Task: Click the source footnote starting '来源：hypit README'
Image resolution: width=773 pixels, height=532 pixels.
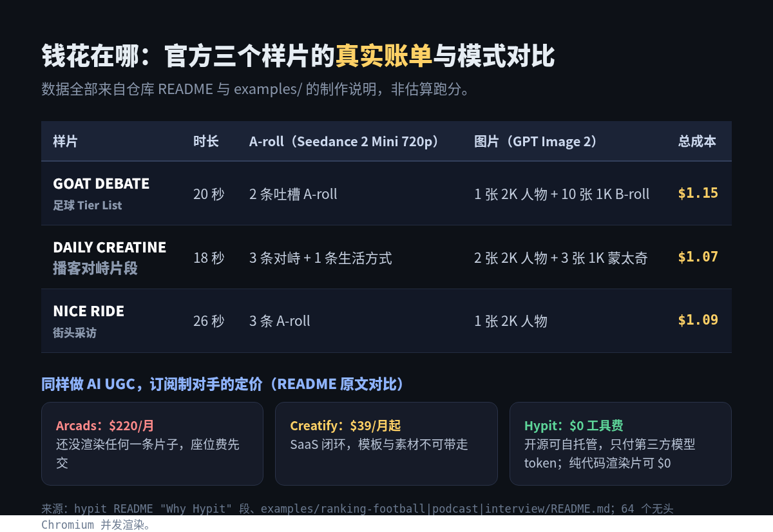Action: pos(358,517)
